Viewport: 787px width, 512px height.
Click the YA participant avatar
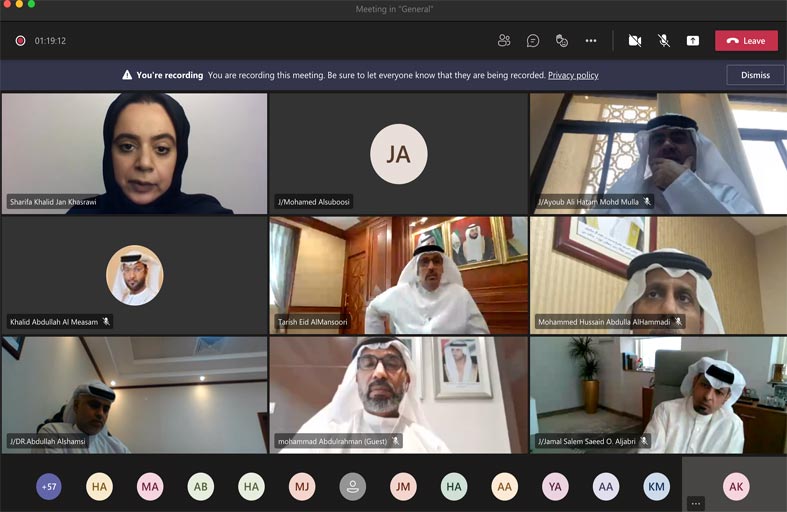pos(555,487)
